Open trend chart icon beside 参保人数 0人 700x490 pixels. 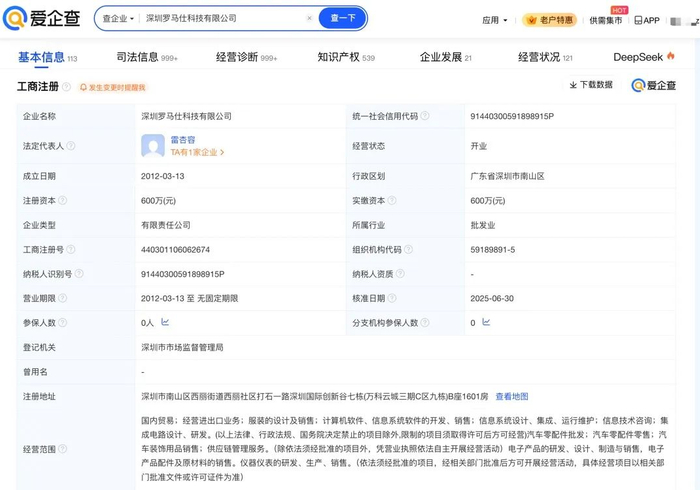[x=165, y=322]
